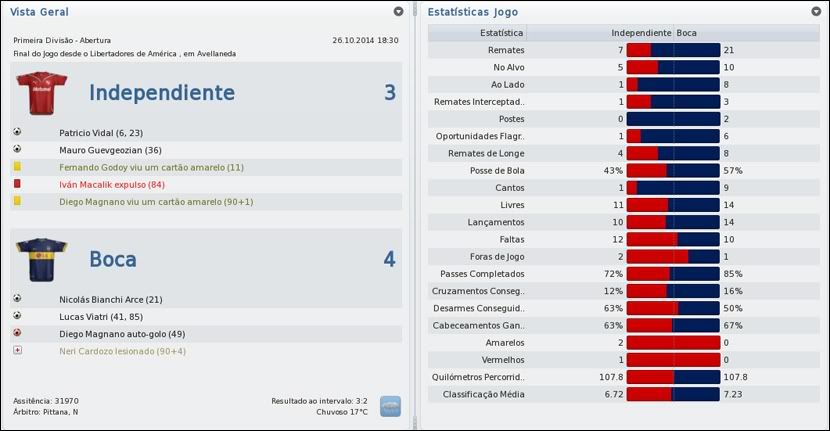Screen dimensions: 830x431
Task: Click the Independiente red shirt icon
Action: click(x=40, y=94)
